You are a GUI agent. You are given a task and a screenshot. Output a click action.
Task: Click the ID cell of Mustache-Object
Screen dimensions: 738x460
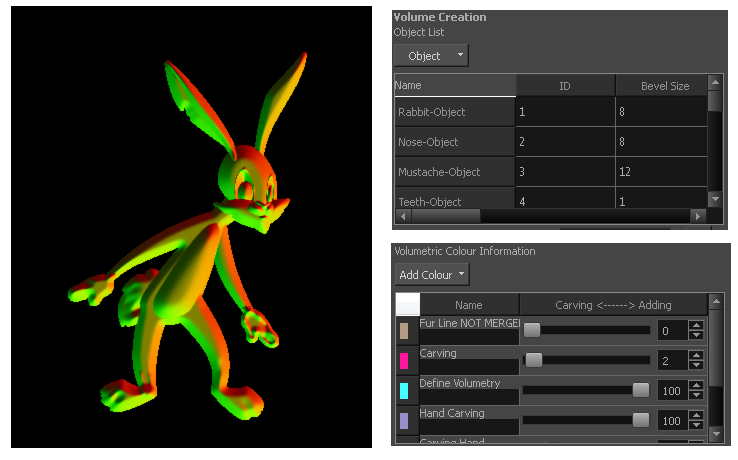pos(565,172)
